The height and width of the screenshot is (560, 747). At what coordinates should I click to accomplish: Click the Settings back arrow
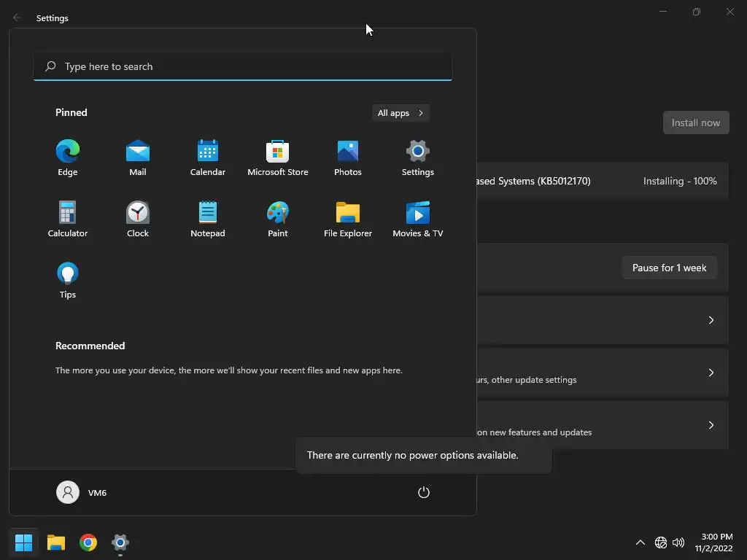click(x=17, y=17)
